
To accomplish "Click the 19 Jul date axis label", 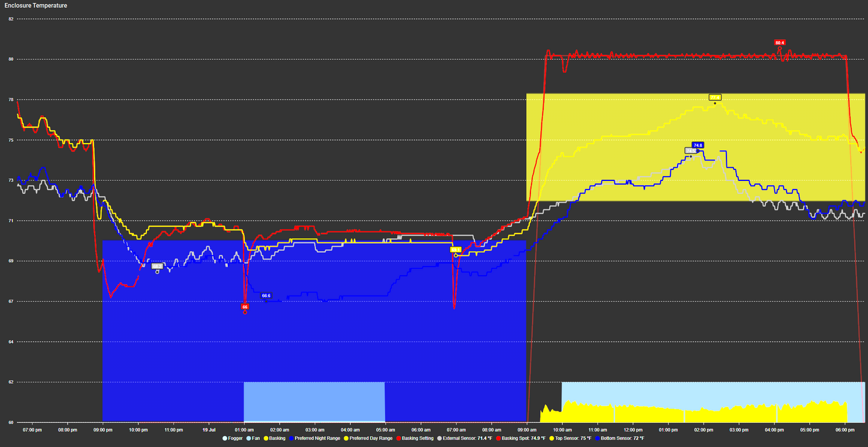I will [209, 430].
